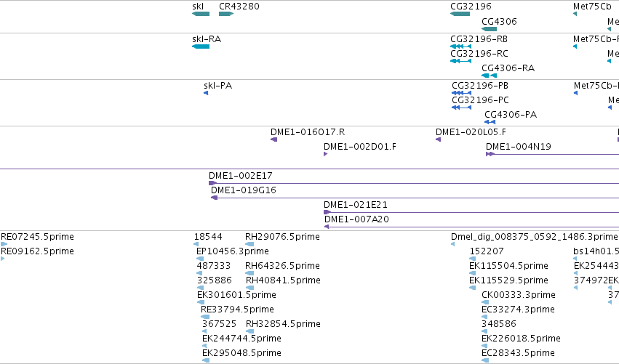Select the EC33274.3prime label

(x=518, y=310)
